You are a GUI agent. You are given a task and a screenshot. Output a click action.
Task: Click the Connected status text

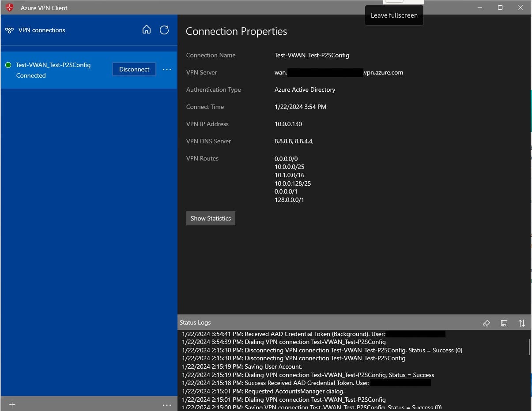tap(31, 75)
